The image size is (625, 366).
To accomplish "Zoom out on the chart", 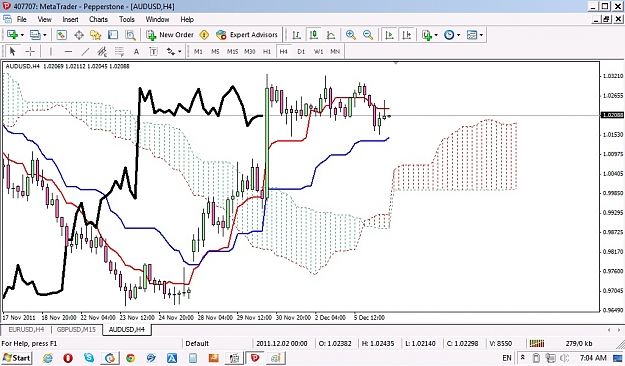I will tap(368, 35).
